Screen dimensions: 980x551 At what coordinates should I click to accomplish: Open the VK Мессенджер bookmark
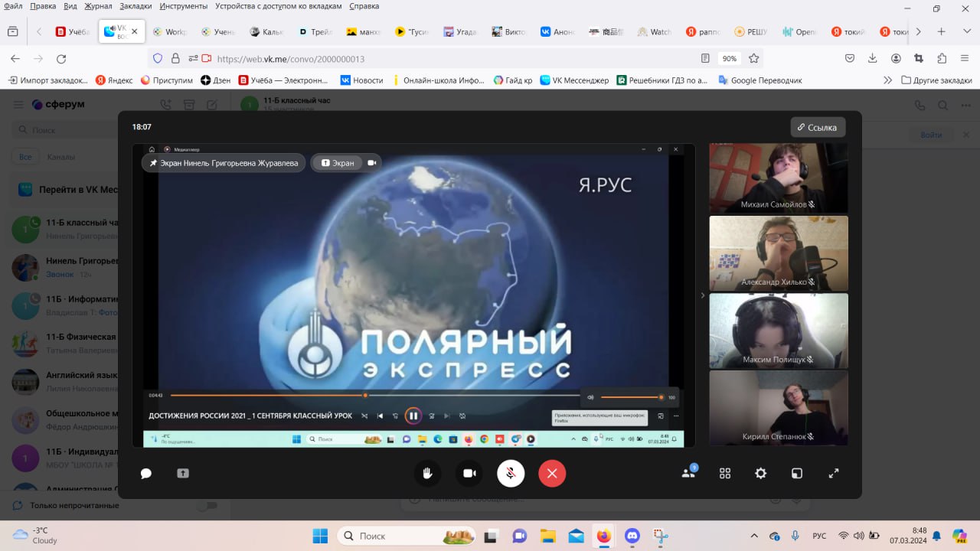[x=574, y=80]
